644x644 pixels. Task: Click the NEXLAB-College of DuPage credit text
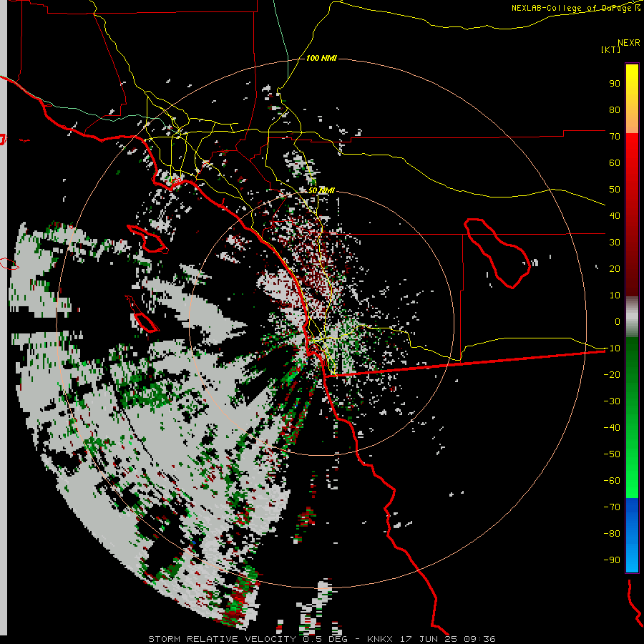(575, 8)
